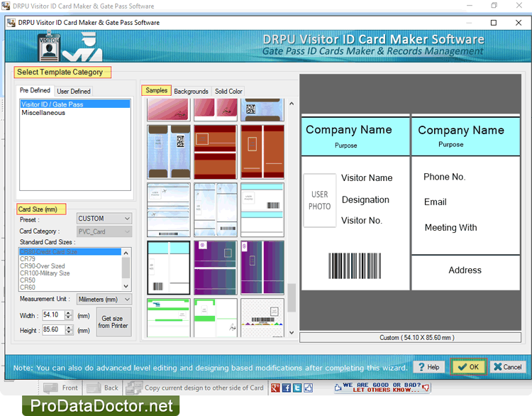
Task: Open the 'We are good or bad' feedback banner
Action: click(382, 387)
